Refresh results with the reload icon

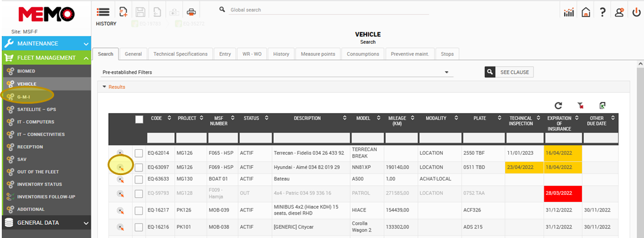pyautogui.click(x=558, y=106)
